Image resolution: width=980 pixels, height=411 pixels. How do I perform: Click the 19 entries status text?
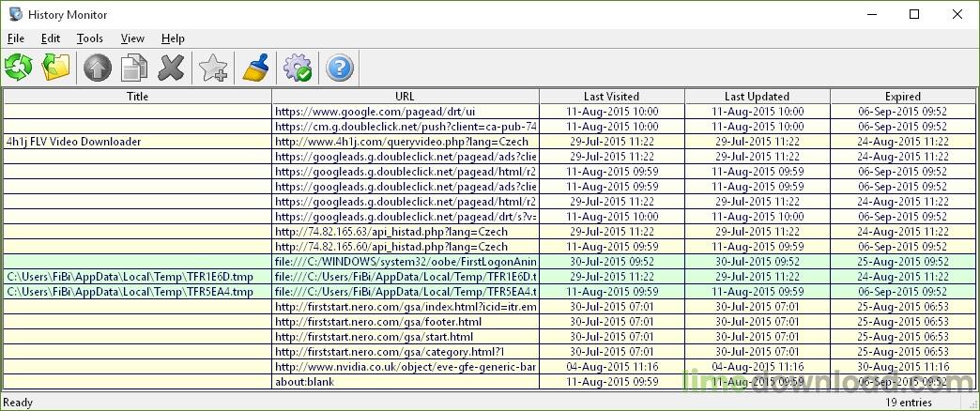pos(908,403)
